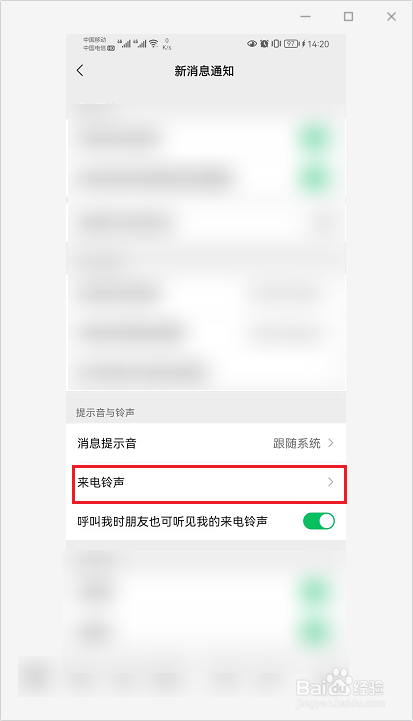Expand the chevron on 来电铃声 row
The width and height of the screenshot is (413, 721).
(x=331, y=482)
